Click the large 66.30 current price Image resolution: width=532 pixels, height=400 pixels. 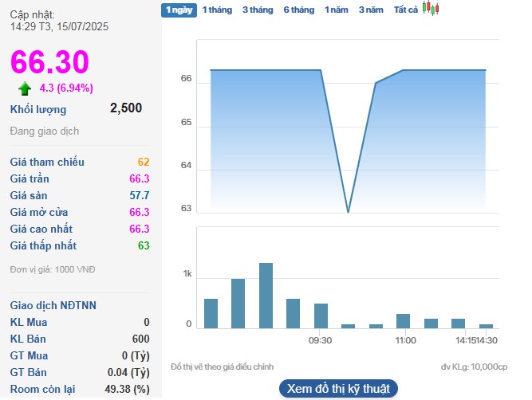49,61
